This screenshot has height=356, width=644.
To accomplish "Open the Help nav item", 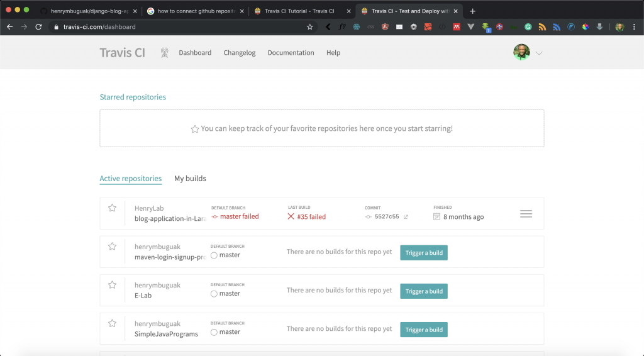I will (333, 53).
